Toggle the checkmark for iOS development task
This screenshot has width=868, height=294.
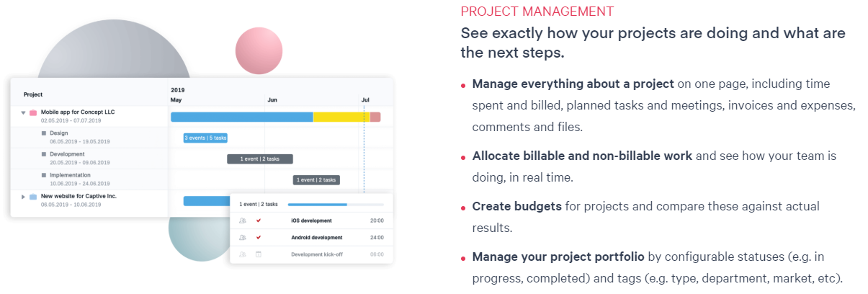pyautogui.click(x=259, y=220)
